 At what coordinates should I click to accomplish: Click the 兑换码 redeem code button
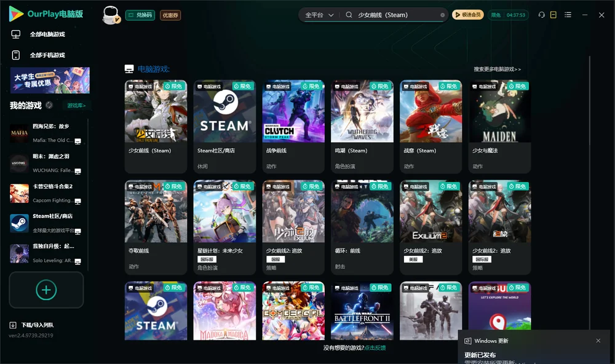click(x=140, y=15)
